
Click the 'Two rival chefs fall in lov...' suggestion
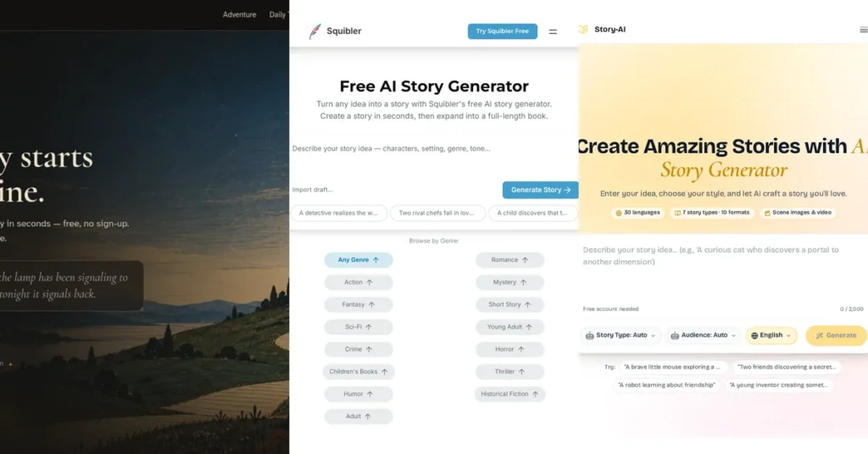437,213
